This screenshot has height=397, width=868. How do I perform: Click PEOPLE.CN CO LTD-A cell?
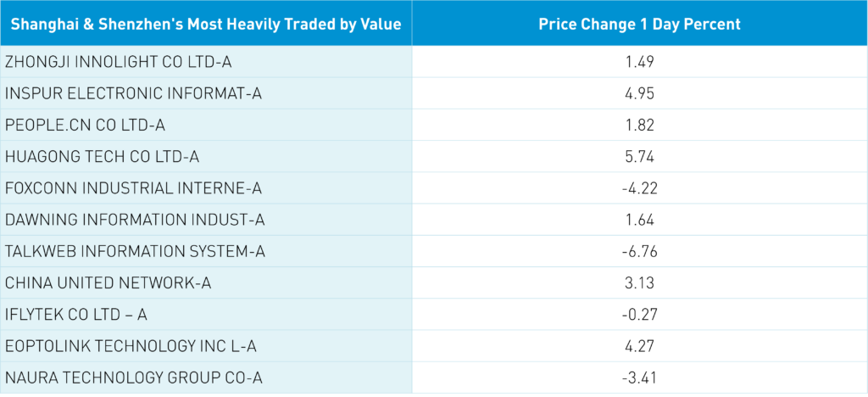click(85, 125)
